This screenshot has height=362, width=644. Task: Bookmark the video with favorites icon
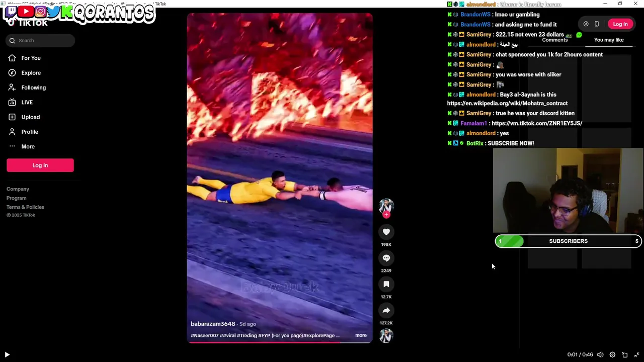[386, 284]
